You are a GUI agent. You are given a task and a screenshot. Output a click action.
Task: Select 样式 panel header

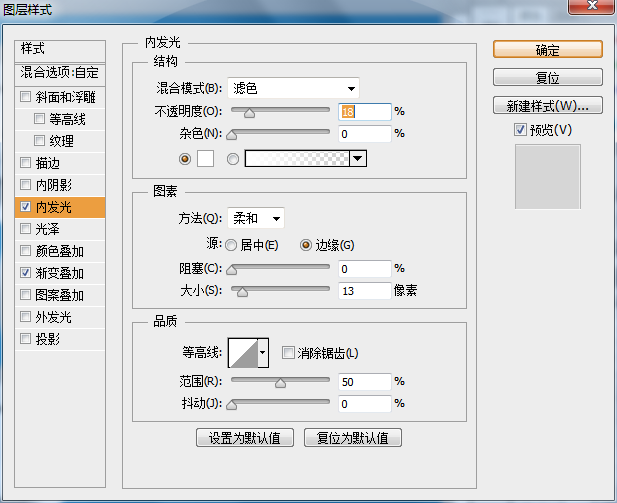pyautogui.click(x=60, y=51)
